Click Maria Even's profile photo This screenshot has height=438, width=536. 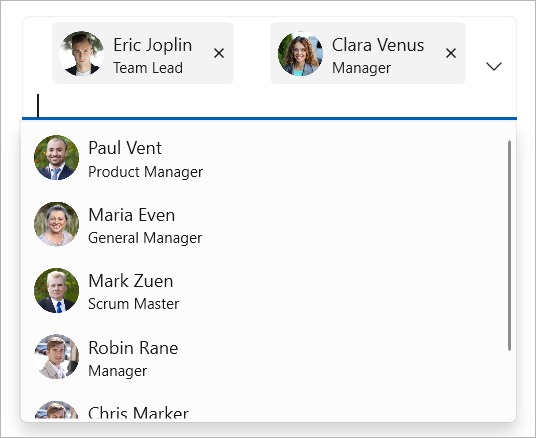[x=56, y=224]
